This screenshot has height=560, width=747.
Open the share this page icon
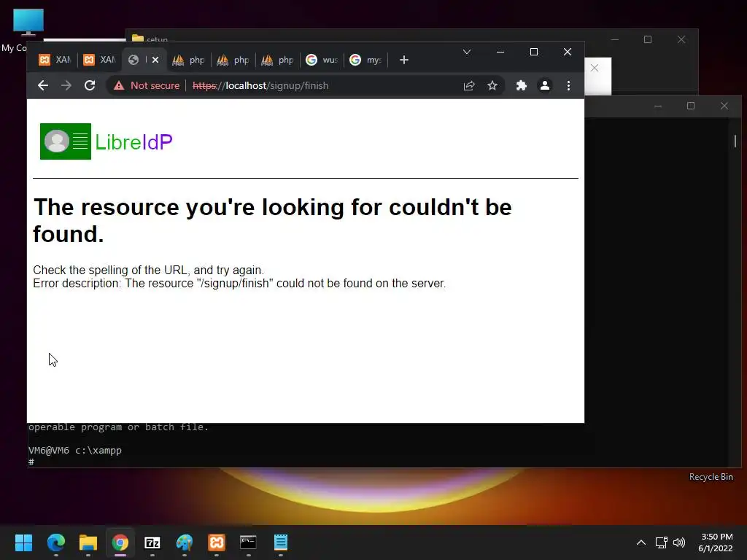click(x=469, y=86)
